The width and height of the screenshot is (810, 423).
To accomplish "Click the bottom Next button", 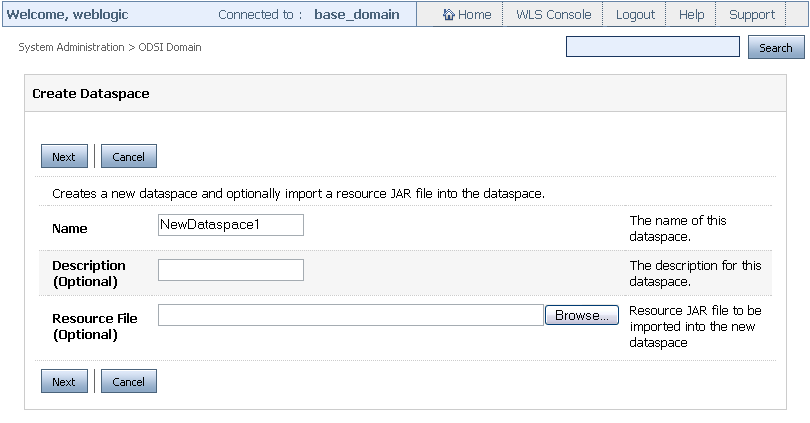I will tap(64, 381).
